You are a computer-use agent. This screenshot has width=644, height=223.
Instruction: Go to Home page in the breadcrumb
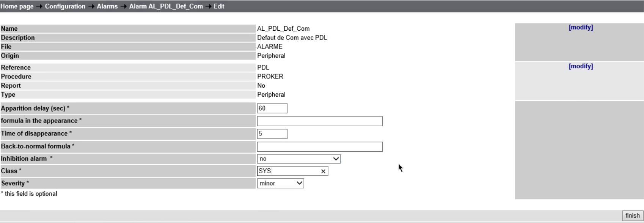(17, 6)
